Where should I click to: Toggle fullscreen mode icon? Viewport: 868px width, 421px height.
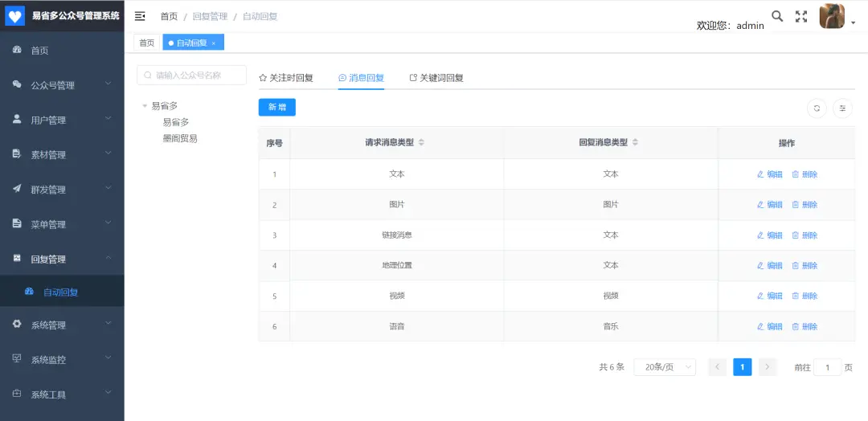pyautogui.click(x=801, y=17)
